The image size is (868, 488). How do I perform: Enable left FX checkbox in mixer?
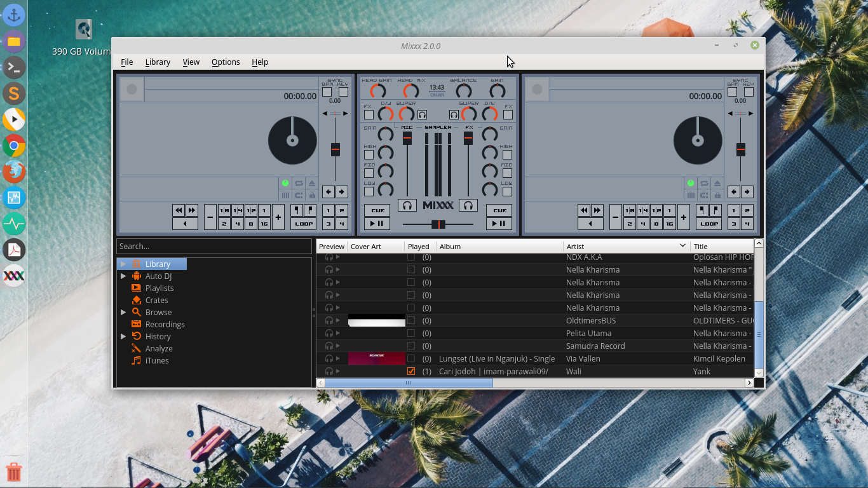[x=369, y=115]
